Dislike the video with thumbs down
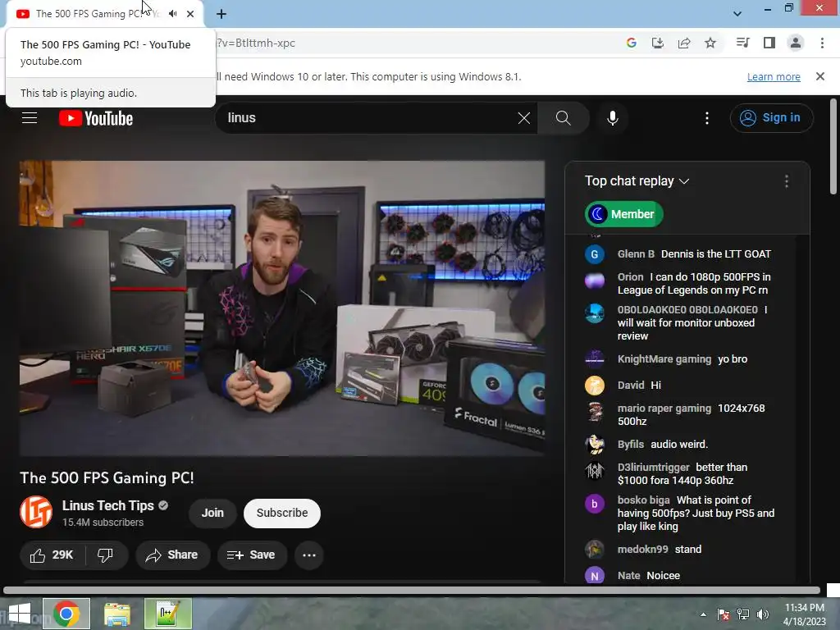Viewport: 840px width, 630px height. [x=106, y=555]
